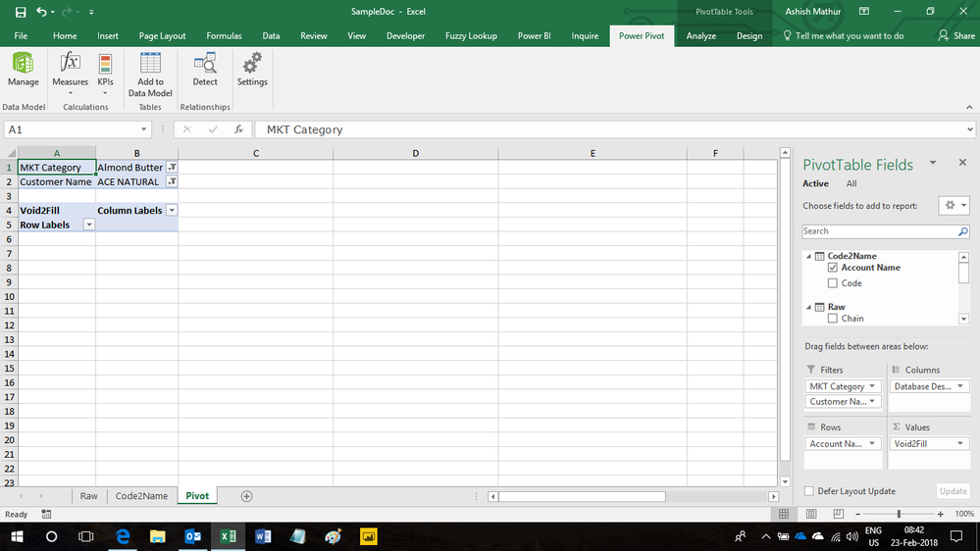Switch to Normal view in status bar
The image size is (980, 551).
pyautogui.click(x=783, y=514)
